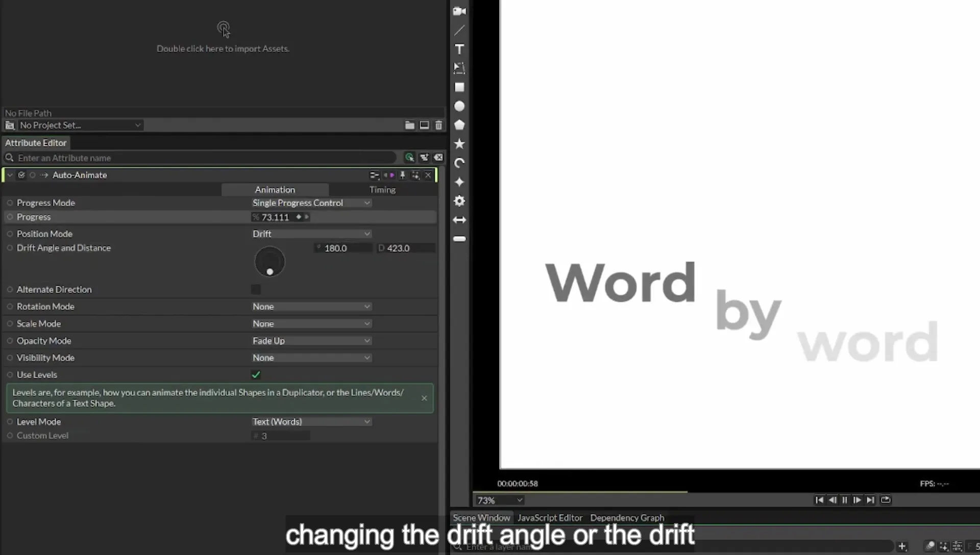Click the trash icon in Assets panel

pyautogui.click(x=438, y=125)
